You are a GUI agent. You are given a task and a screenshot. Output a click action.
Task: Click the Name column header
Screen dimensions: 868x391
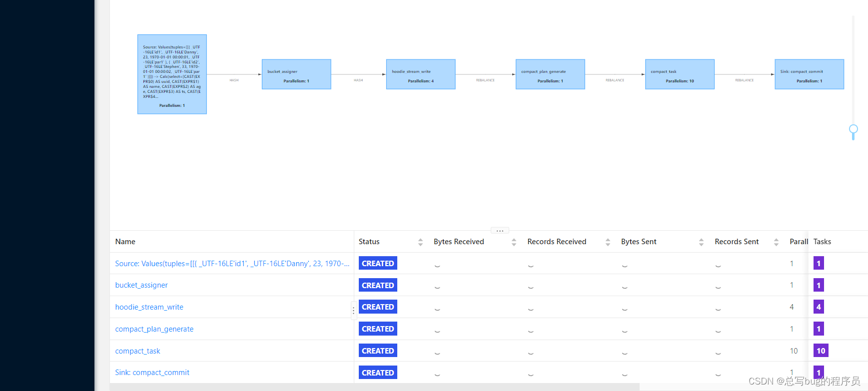[x=125, y=242]
